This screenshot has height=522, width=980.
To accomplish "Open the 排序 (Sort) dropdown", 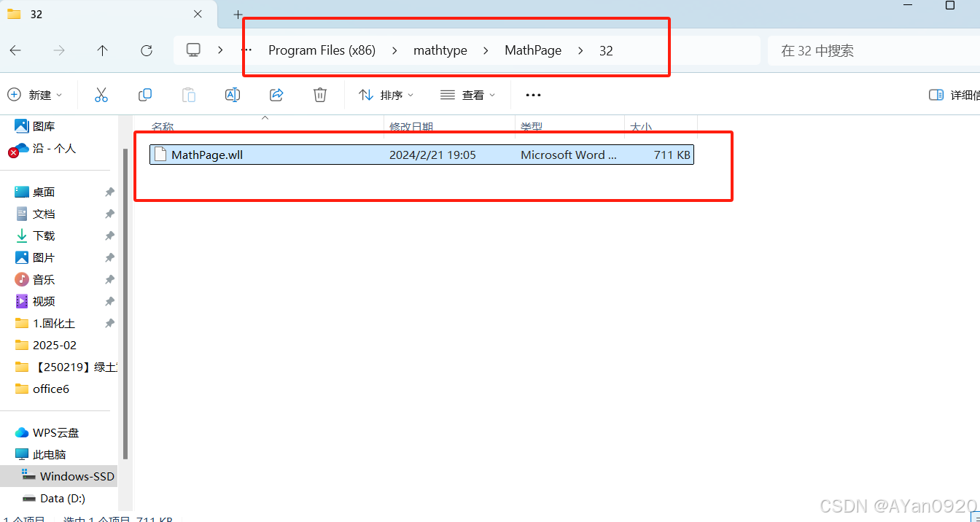I will click(x=386, y=95).
